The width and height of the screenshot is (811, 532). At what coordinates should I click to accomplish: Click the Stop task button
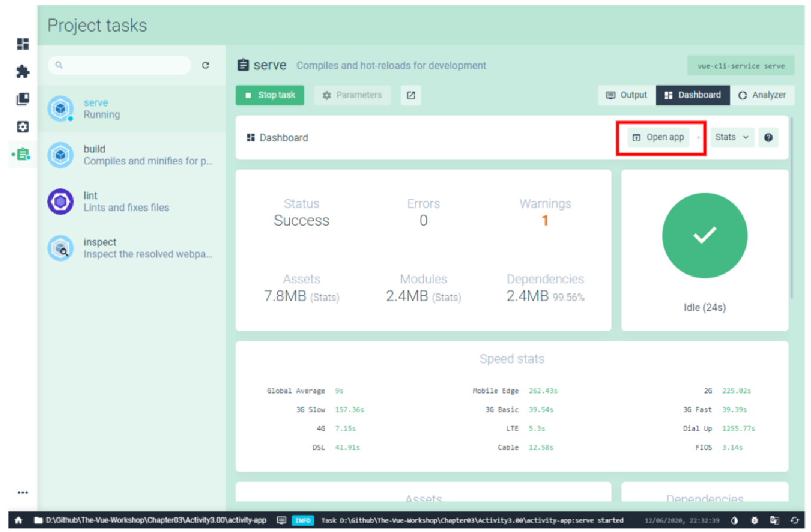[x=270, y=95]
